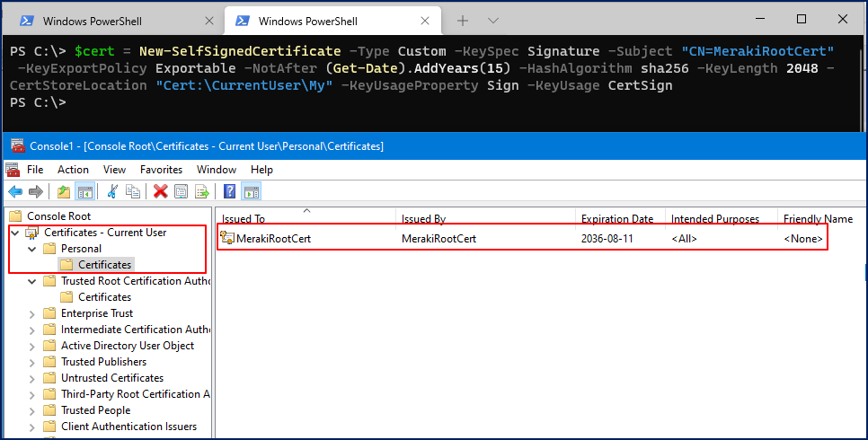Collapse the Certificates - Current User node
Viewport: 868px width, 440px height.
[x=15, y=233]
